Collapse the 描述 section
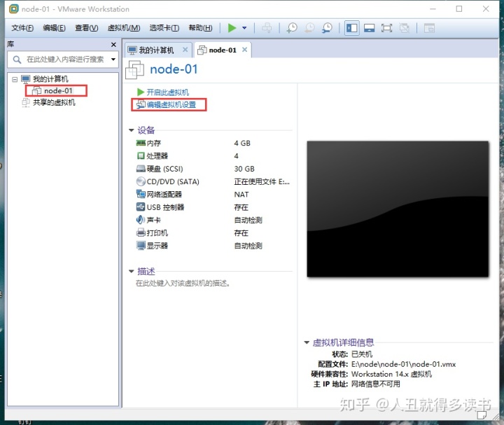The width and height of the screenshot is (504, 425). 131,272
